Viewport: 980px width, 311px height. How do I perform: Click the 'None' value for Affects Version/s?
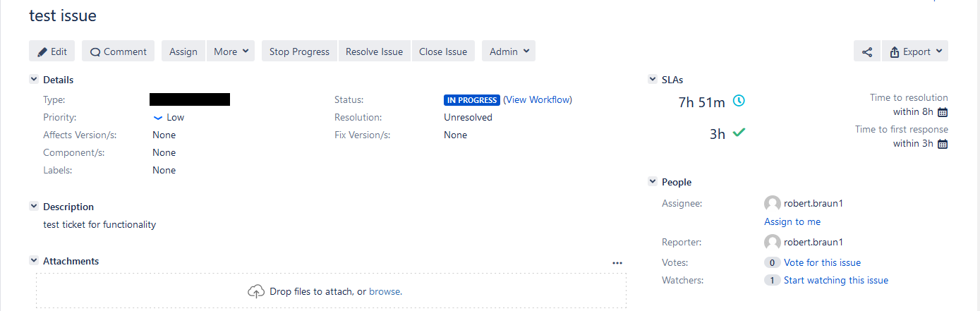click(164, 135)
